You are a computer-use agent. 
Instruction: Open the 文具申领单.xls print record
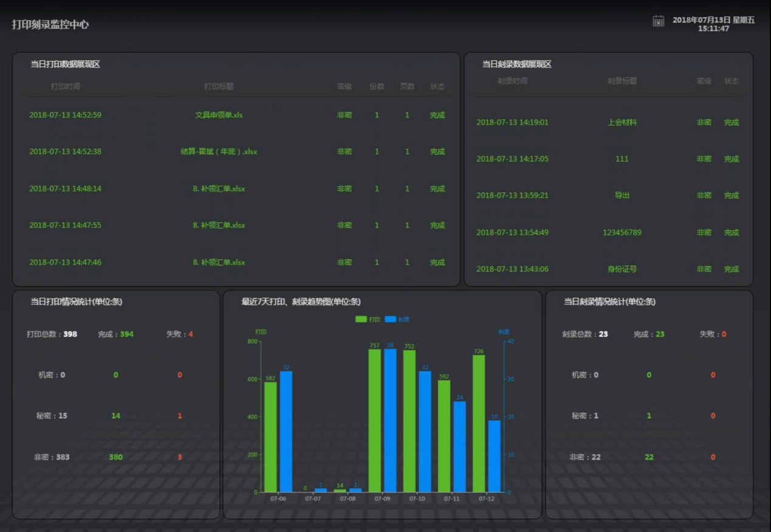pos(219,115)
